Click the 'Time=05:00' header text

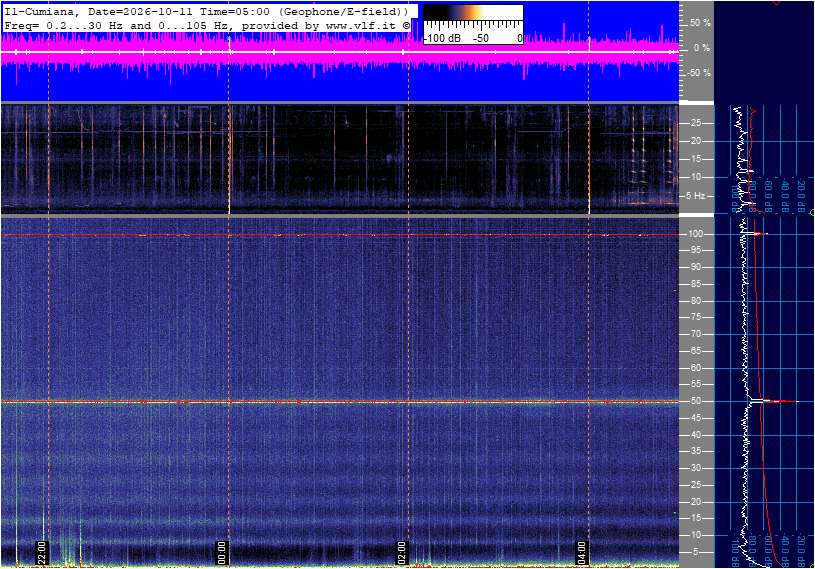235,11
